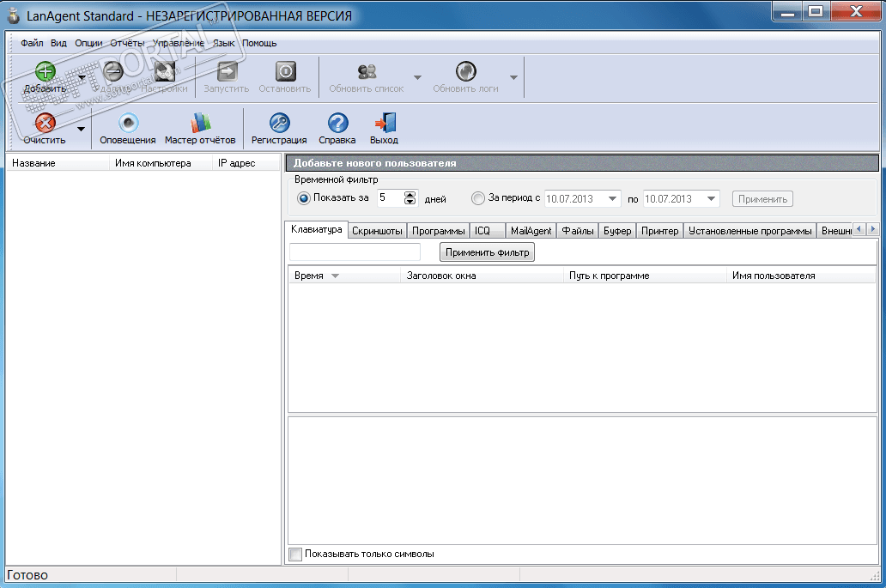Click the IP адрес column header

[x=246, y=163]
